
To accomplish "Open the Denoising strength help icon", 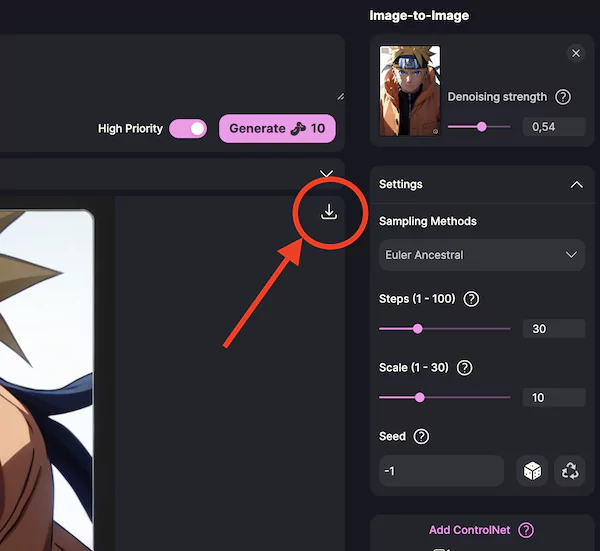I will [x=563, y=97].
